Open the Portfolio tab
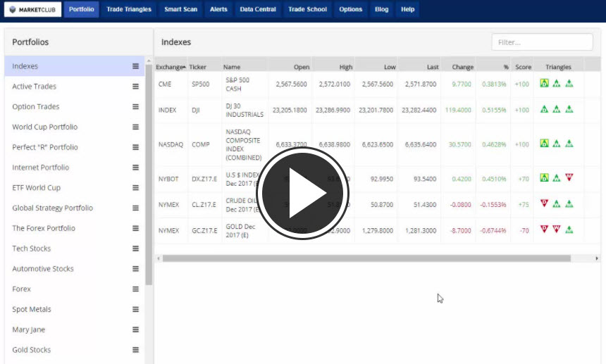The height and width of the screenshot is (364, 606). click(82, 9)
